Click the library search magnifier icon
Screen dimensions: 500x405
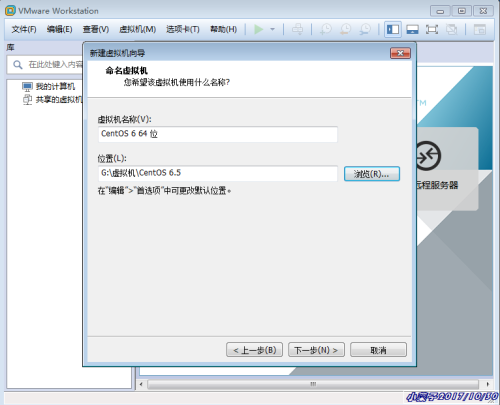tap(18, 64)
